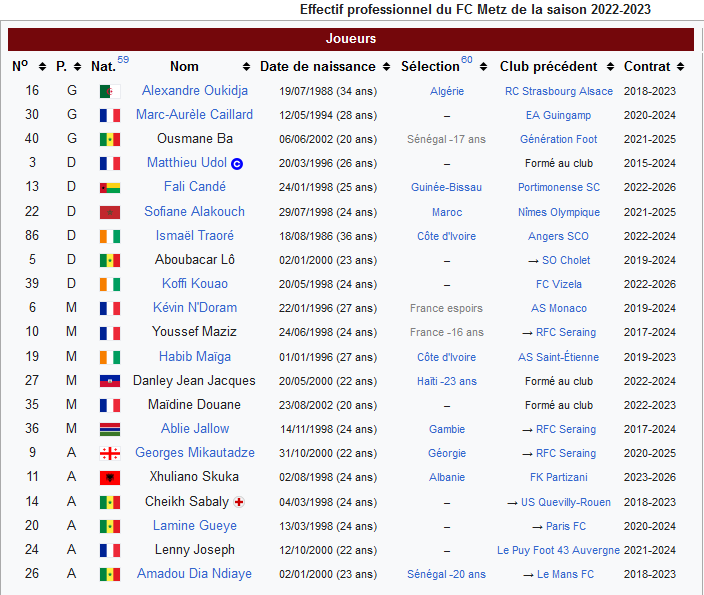Click the French flag beside Youssef Maziz
The height and width of the screenshot is (595, 704).
110,333
